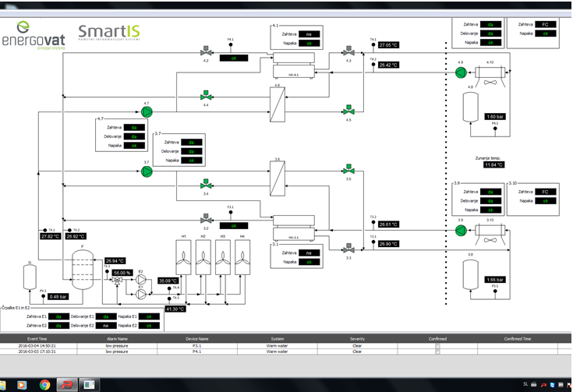
Task: Select green valve 3.4
Action: (206, 185)
